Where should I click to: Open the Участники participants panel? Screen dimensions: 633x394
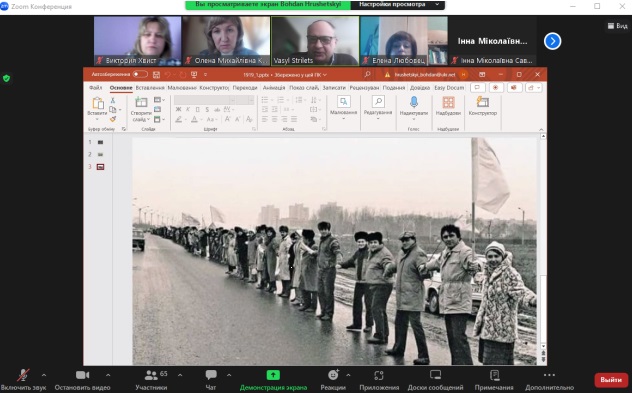[151, 375]
